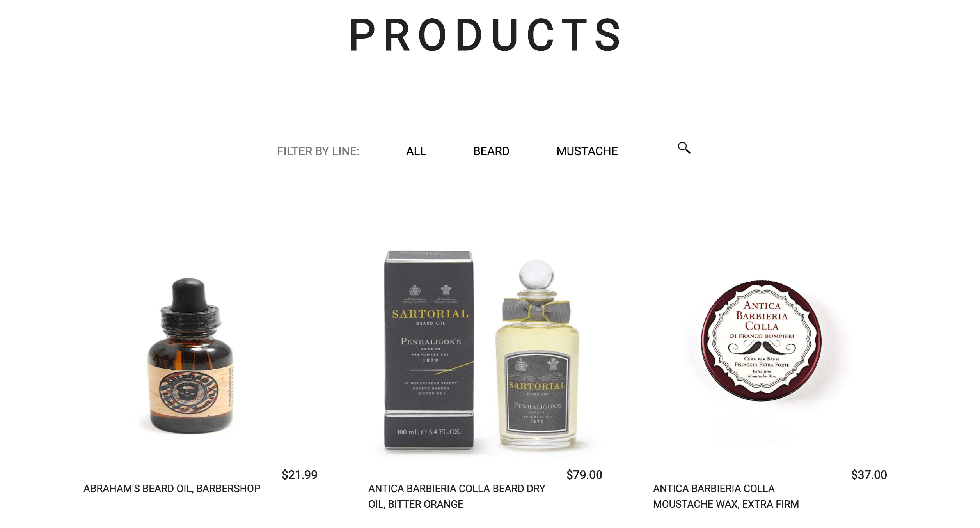Filter products by ALL
Viewport: 980px width, 528px height.
(416, 151)
